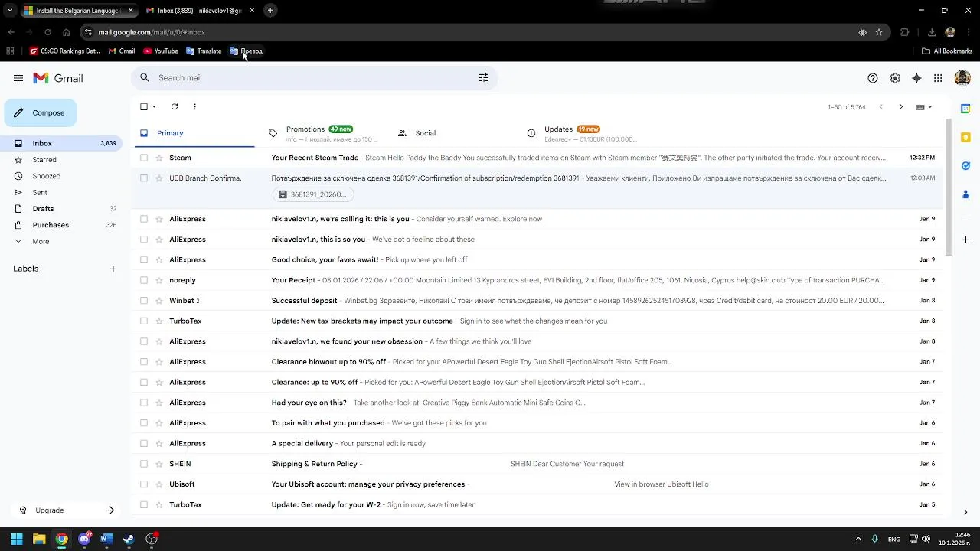Open the YouTube bookmark

tap(160, 51)
